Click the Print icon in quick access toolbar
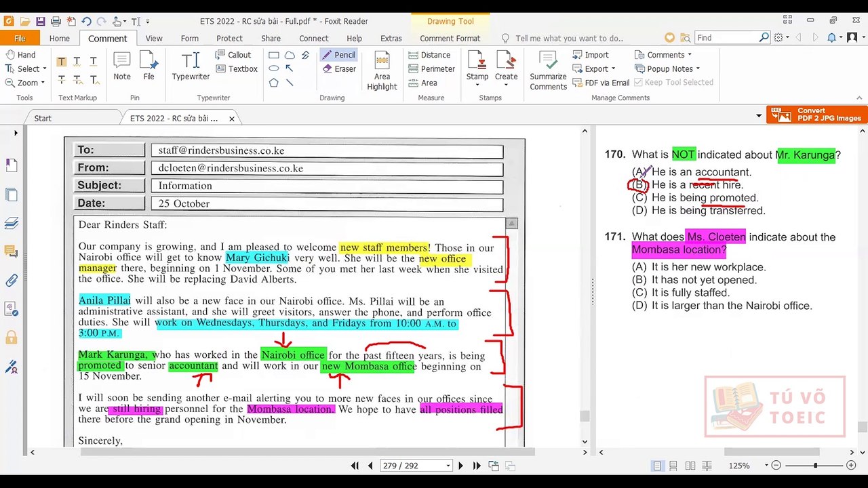The image size is (868, 488). pyautogui.click(x=56, y=21)
